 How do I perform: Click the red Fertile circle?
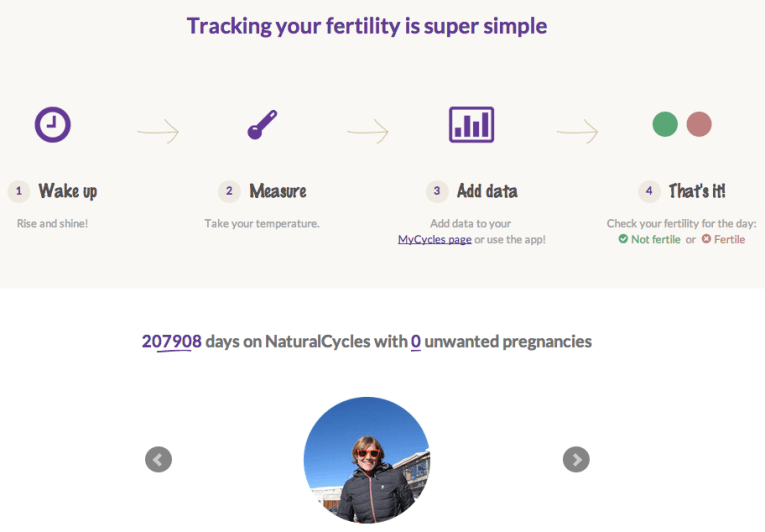click(699, 124)
